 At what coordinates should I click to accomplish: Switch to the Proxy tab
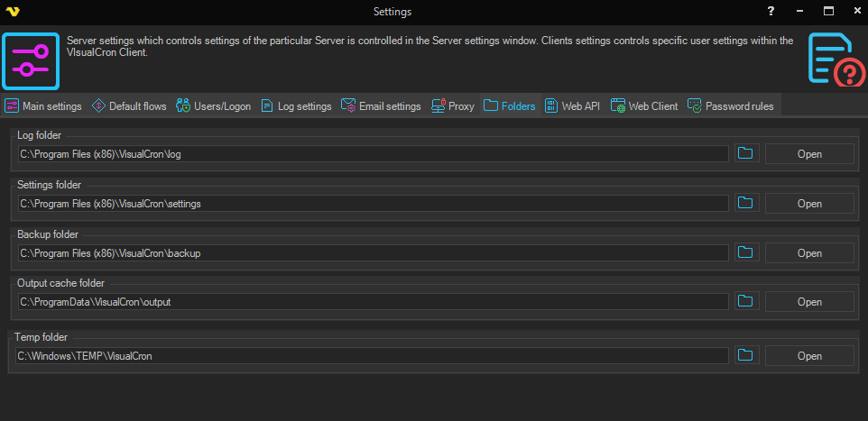point(453,106)
